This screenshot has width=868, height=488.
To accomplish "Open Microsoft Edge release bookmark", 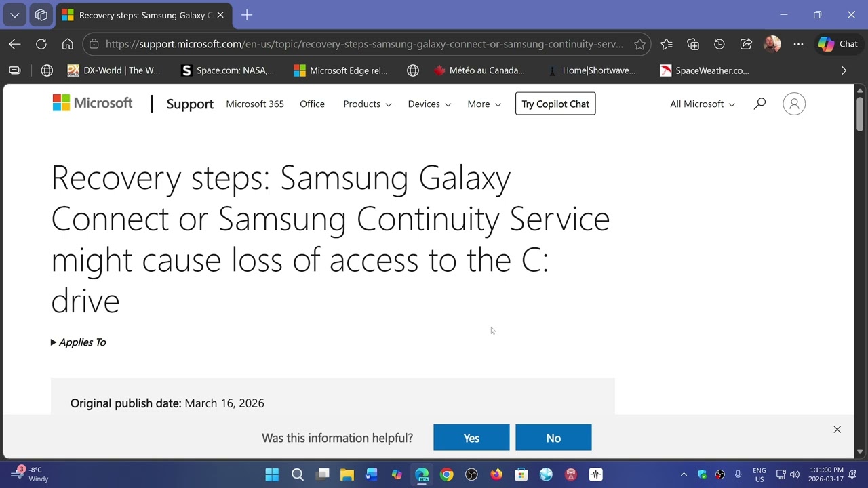I will [340, 70].
